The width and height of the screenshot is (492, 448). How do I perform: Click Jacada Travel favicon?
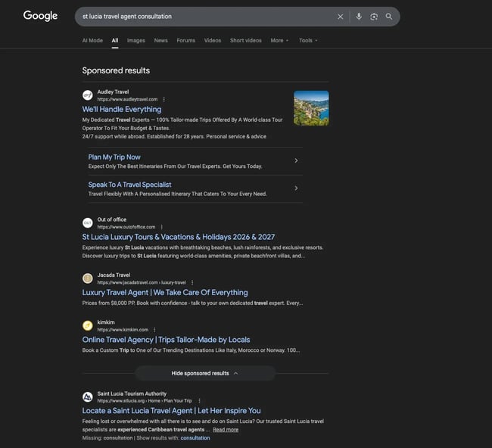click(88, 278)
